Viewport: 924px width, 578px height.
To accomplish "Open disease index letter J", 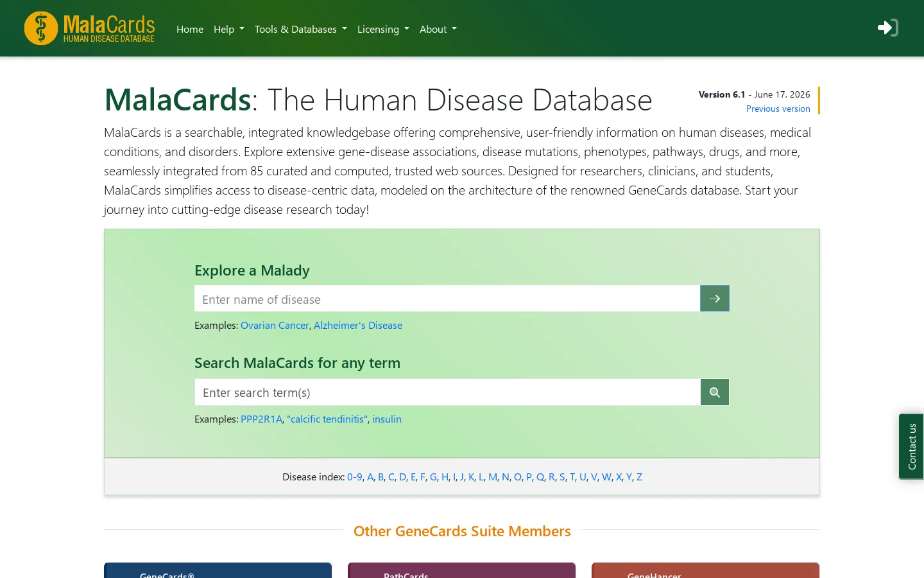I will pyautogui.click(x=462, y=477).
